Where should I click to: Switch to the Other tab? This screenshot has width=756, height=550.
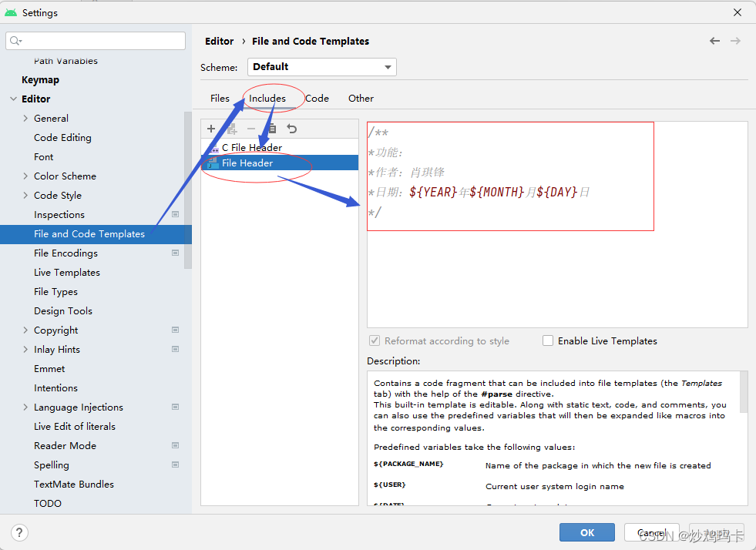click(361, 99)
